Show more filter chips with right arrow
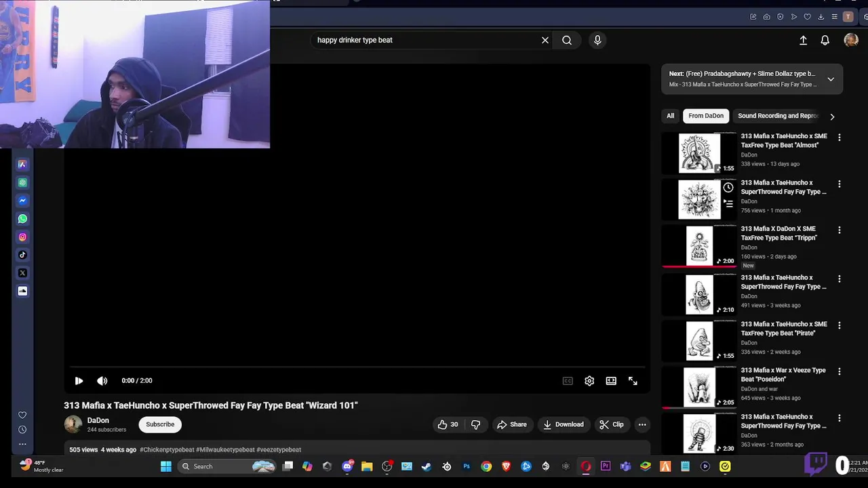Image resolution: width=868 pixels, height=488 pixels. coord(832,117)
